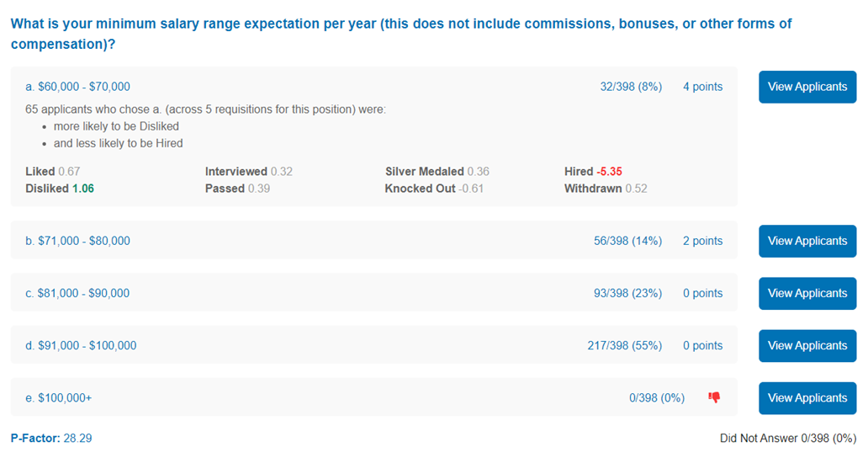View applicants for $60,000 - $70,000
868x474 pixels.
(x=807, y=87)
